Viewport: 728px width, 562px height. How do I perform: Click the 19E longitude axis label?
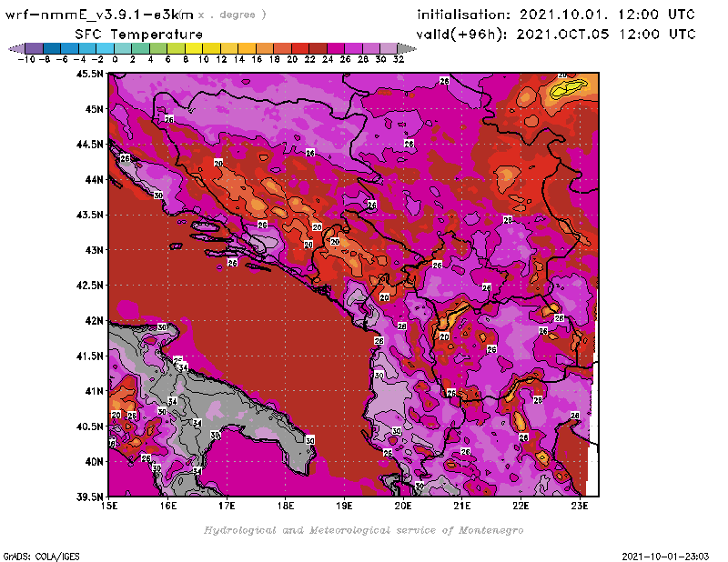(345, 506)
